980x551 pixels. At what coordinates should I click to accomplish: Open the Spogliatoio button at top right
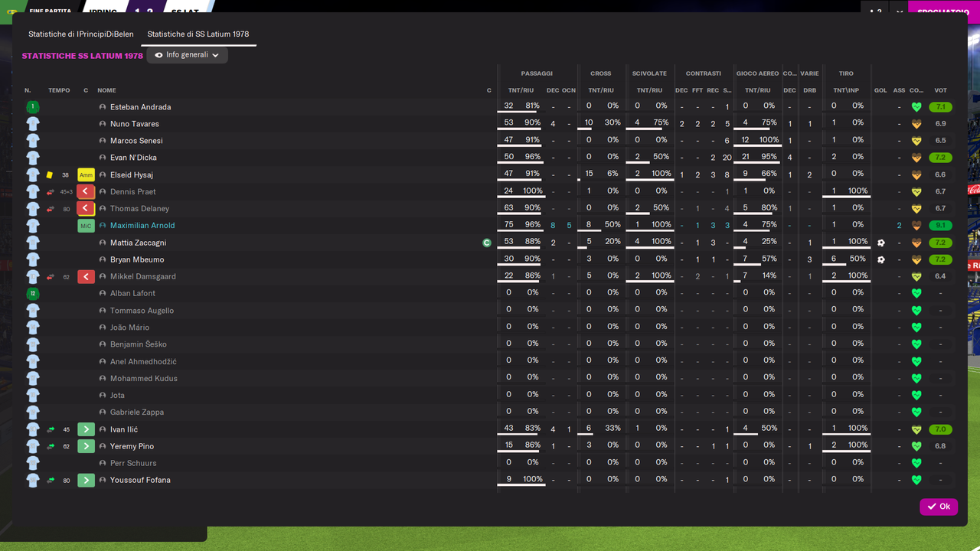[x=943, y=11]
